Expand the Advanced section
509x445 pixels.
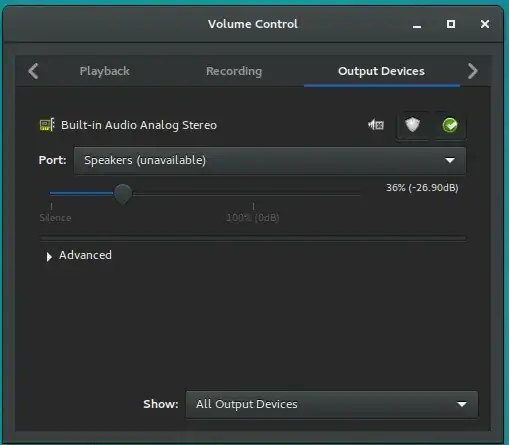point(79,255)
